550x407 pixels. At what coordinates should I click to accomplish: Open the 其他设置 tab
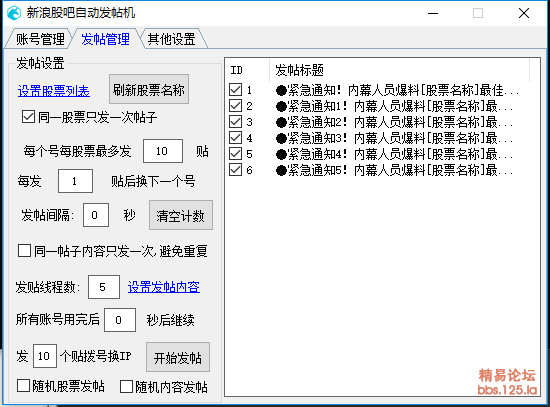pyautogui.click(x=172, y=39)
